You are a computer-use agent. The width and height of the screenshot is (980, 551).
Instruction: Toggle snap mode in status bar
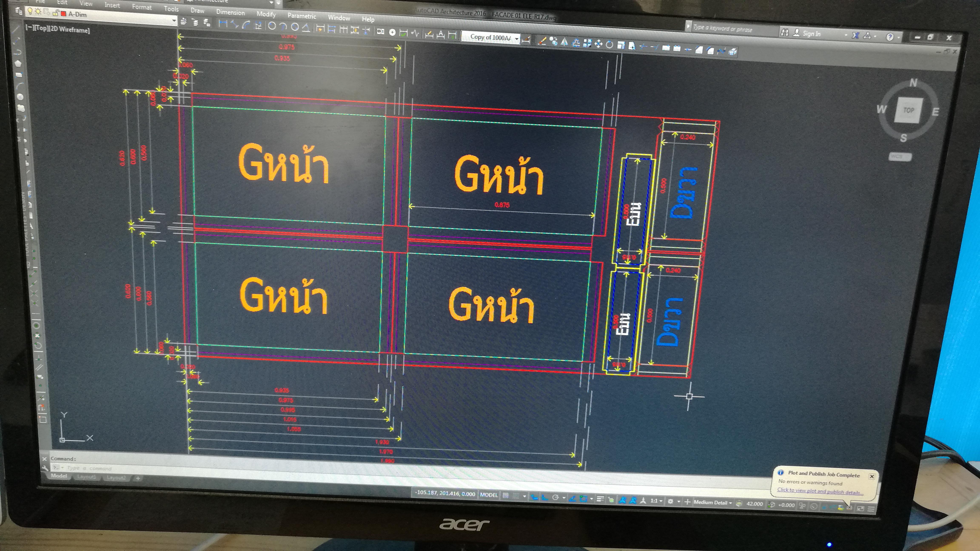click(516, 496)
